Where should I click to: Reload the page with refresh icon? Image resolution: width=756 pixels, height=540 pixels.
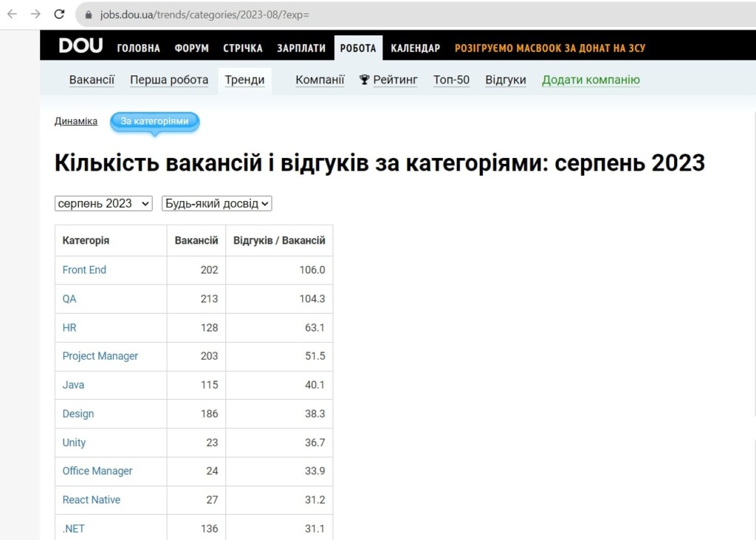(60, 14)
